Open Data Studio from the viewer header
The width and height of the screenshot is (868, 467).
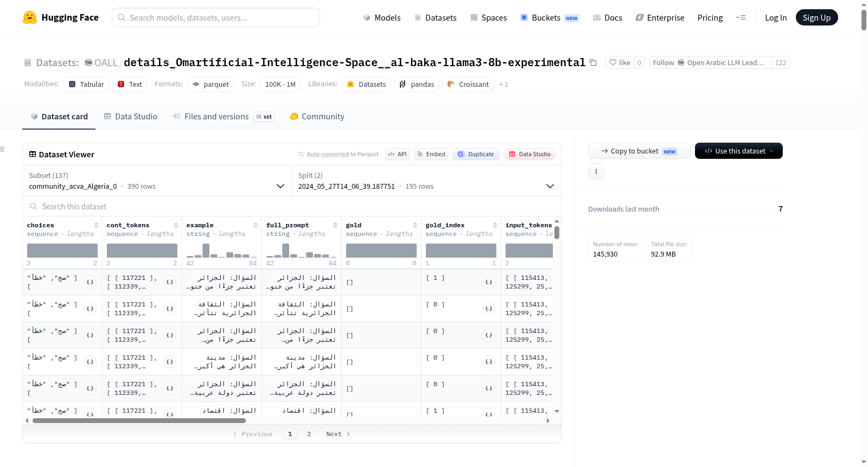click(529, 154)
